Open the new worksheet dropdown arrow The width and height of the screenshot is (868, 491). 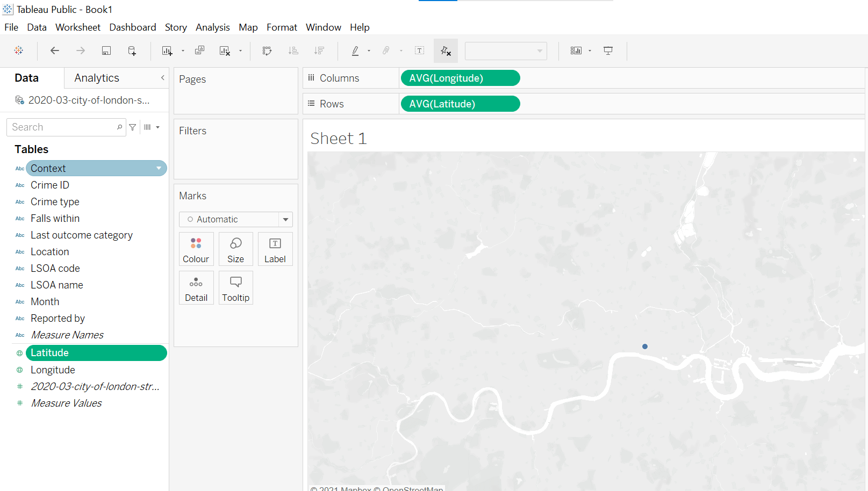tap(183, 51)
